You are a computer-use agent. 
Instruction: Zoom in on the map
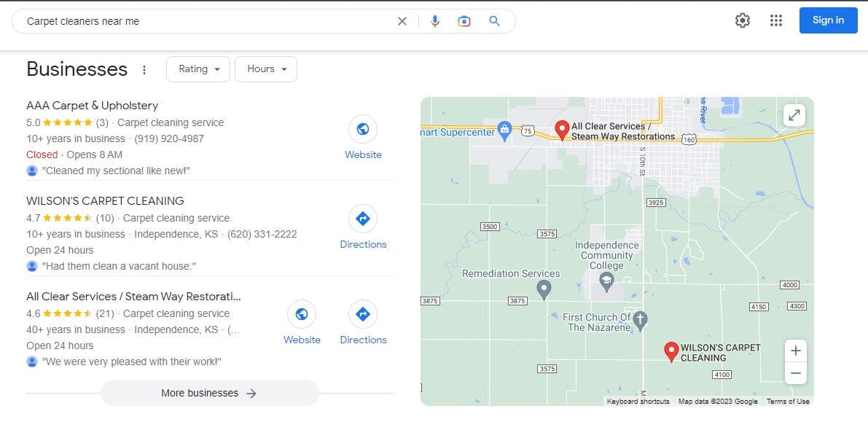pyautogui.click(x=795, y=351)
